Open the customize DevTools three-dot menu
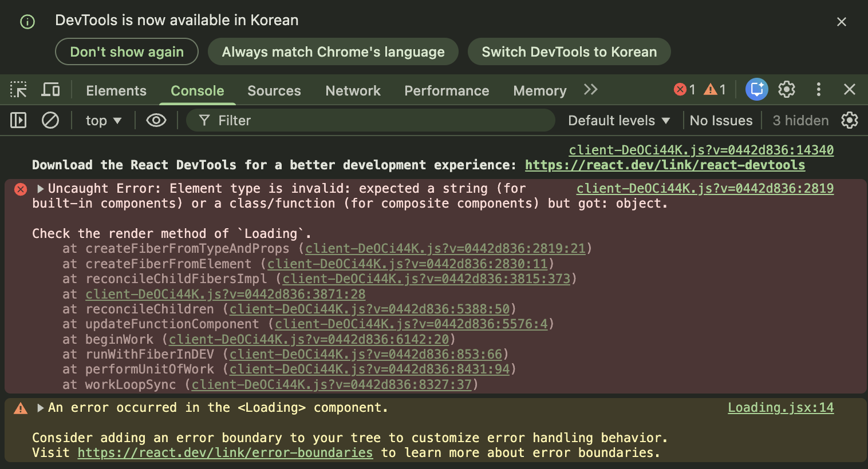This screenshot has height=469, width=868. (819, 89)
